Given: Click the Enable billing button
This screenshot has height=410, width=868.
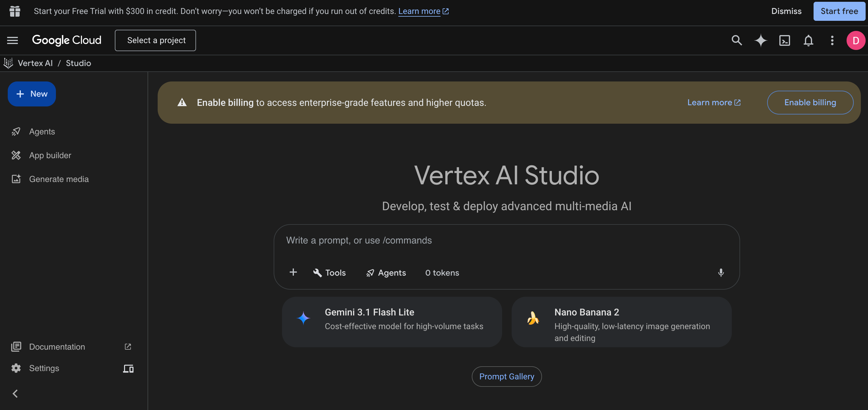Looking at the screenshot, I should (x=810, y=102).
